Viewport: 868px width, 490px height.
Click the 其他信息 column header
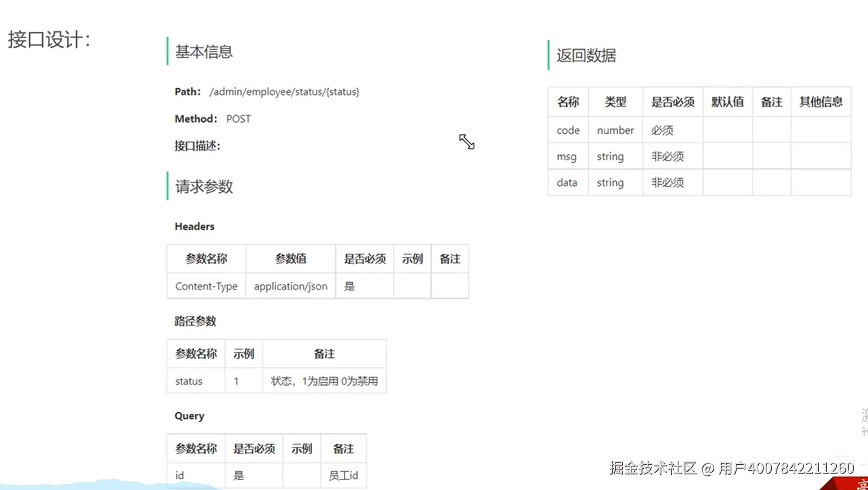pos(820,102)
